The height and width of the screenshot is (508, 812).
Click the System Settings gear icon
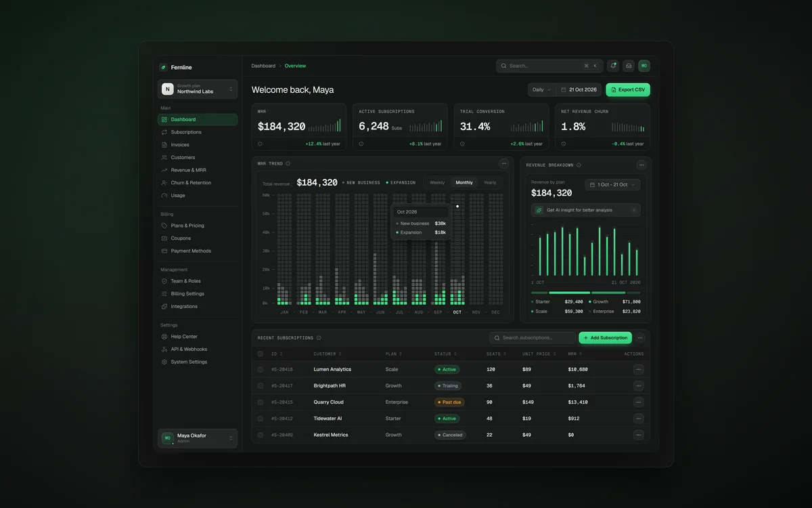pos(164,362)
